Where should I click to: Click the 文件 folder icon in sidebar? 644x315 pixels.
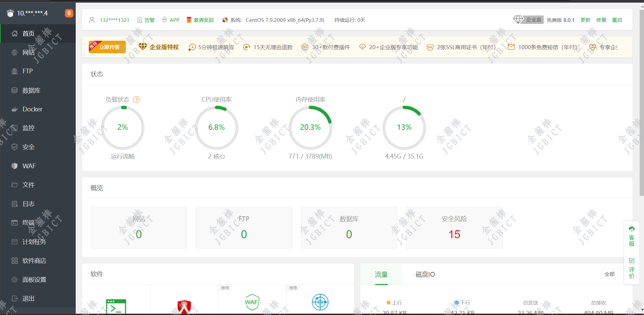point(14,185)
